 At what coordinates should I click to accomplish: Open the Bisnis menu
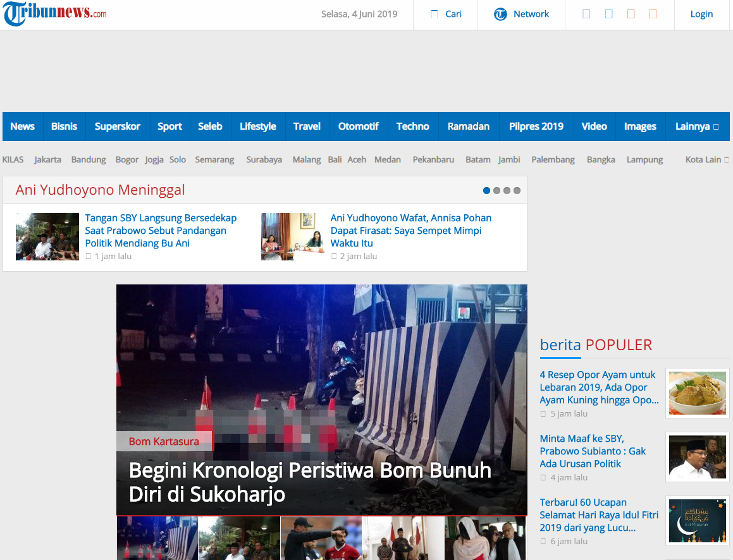[64, 126]
